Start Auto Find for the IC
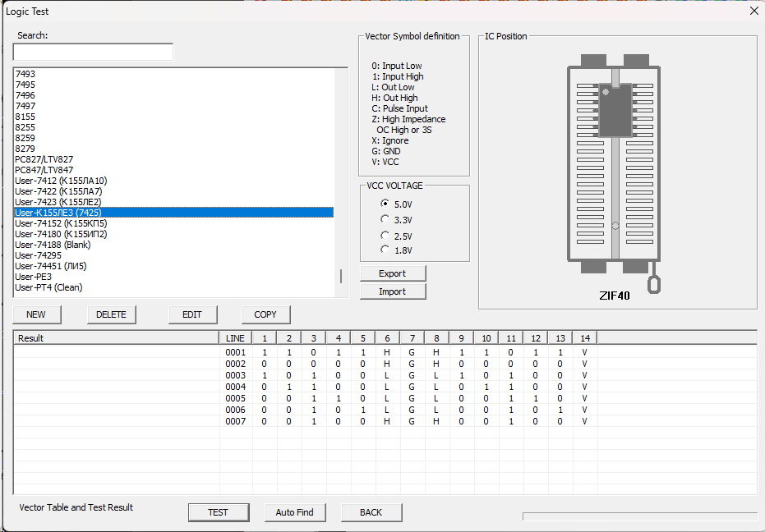Viewport: 765px width, 532px height. click(295, 512)
